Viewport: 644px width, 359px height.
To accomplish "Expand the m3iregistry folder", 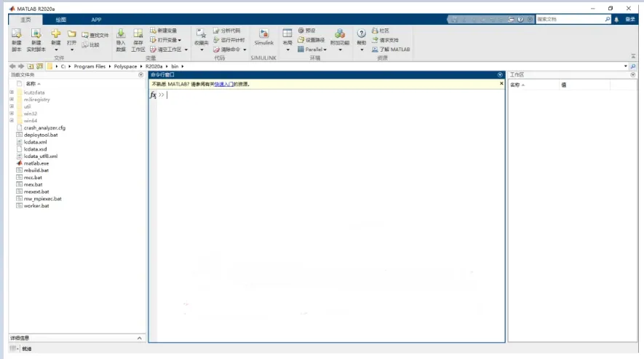I will click(x=12, y=99).
